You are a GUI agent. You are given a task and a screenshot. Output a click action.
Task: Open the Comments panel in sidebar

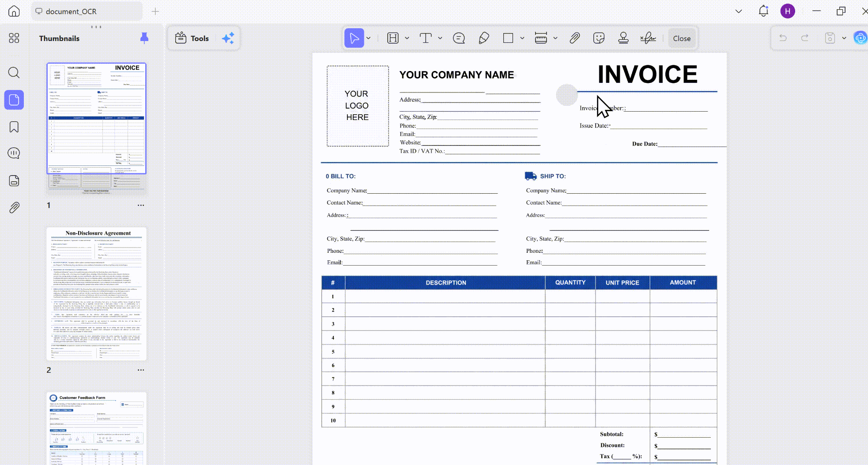(x=14, y=153)
